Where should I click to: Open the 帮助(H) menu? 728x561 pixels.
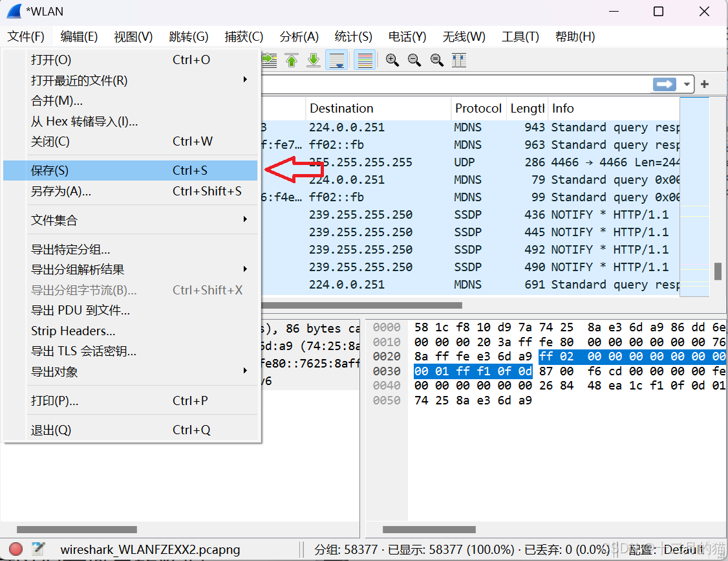tap(575, 37)
